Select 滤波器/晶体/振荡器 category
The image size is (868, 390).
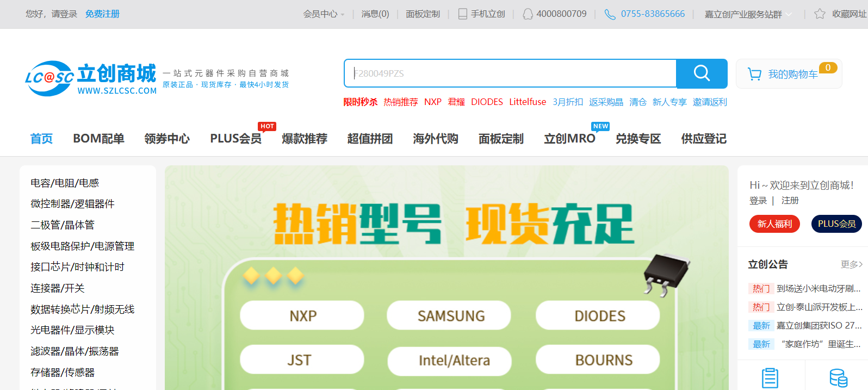[75, 351]
